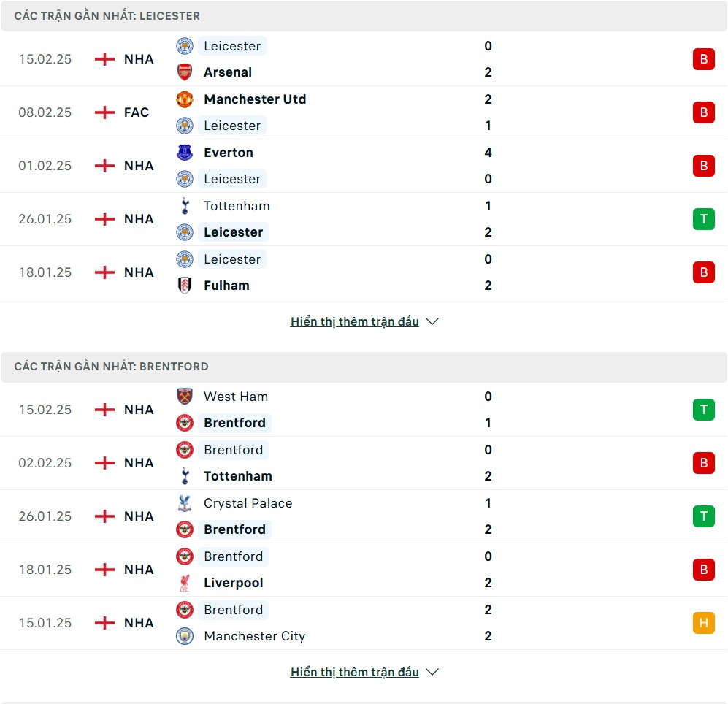Open the Tottenham team name link in Leicester's matches
Viewport: 728px width, 704px height.
tap(237, 206)
